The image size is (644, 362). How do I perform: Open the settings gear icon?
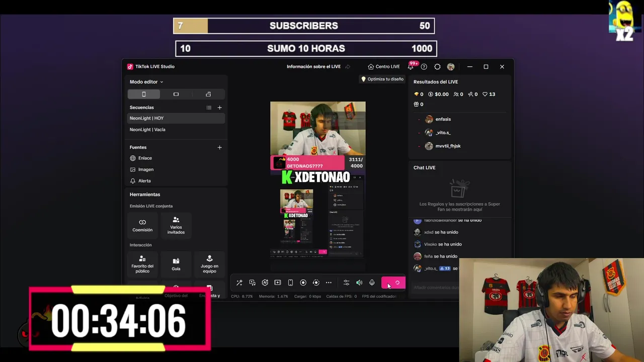coord(437,66)
